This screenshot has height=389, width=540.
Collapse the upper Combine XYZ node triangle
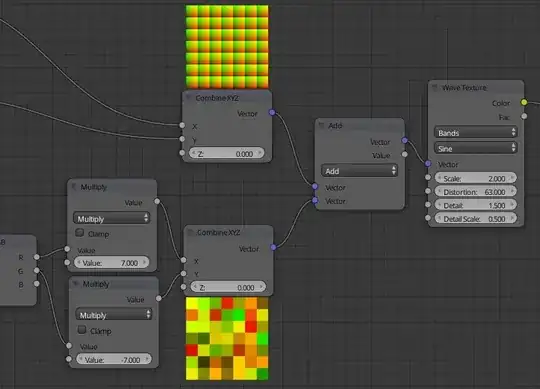point(188,98)
